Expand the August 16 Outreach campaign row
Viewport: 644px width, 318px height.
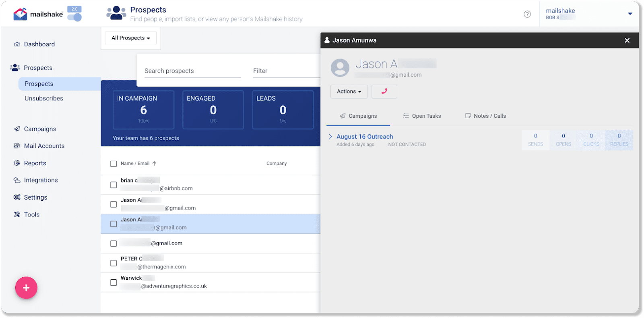click(x=330, y=137)
